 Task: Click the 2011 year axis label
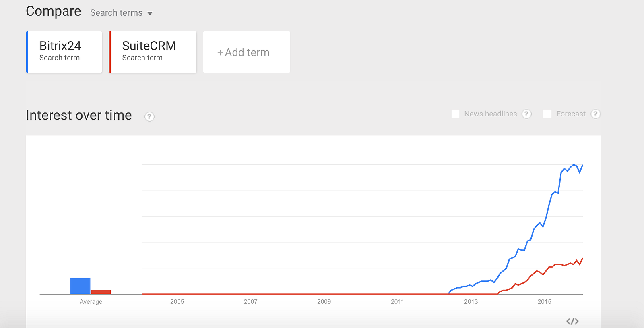[397, 302]
